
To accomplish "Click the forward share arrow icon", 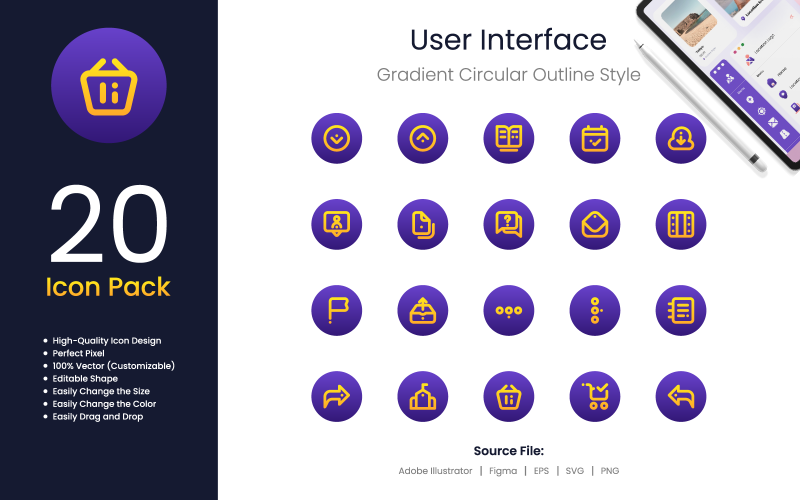I will click(x=336, y=396).
